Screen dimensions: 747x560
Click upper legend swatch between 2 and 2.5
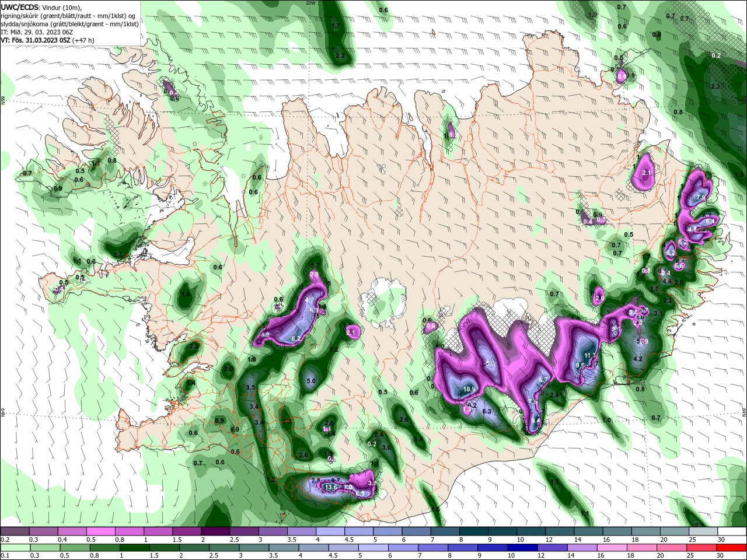215,531
